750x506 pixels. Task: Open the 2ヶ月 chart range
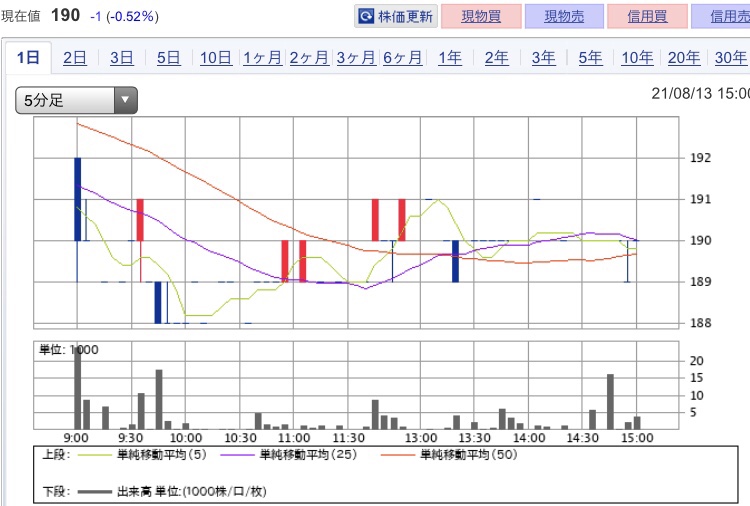click(x=309, y=58)
